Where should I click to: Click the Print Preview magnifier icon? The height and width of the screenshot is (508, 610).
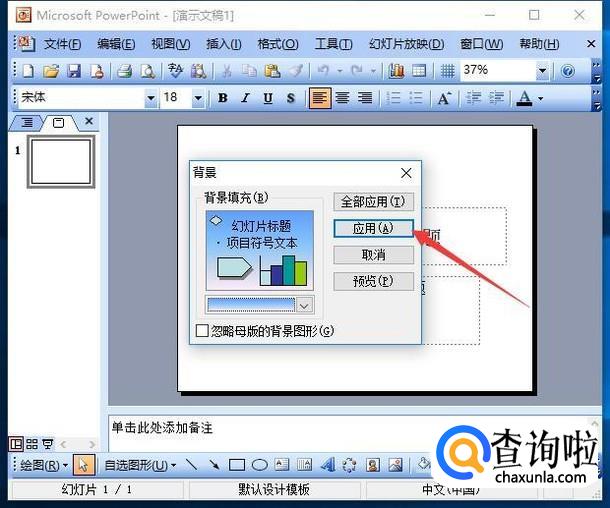[147, 71]
